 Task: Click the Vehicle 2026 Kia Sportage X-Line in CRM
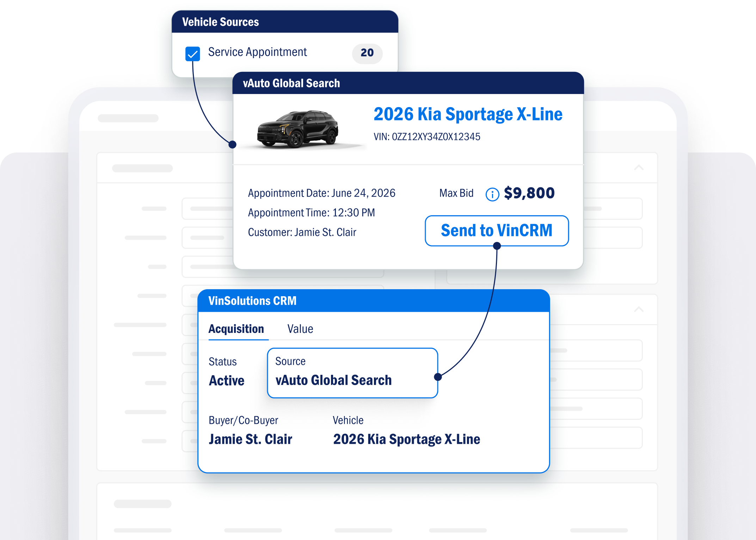406,439
